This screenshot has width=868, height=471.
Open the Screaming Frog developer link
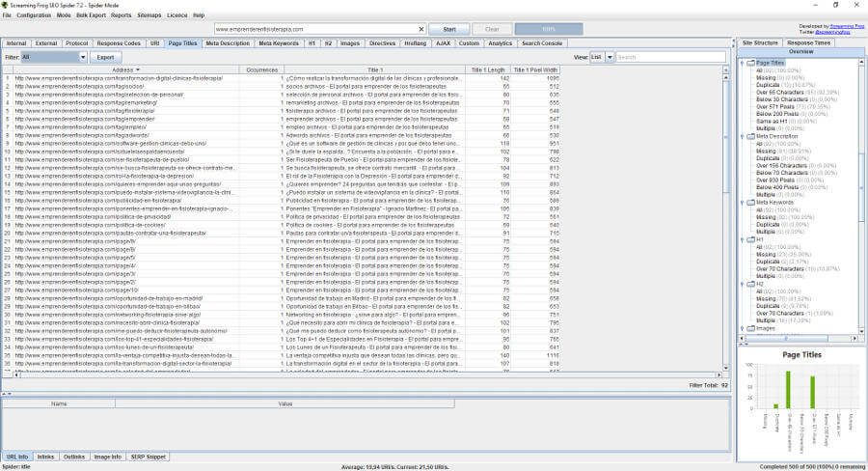click(x=847, y=26)
